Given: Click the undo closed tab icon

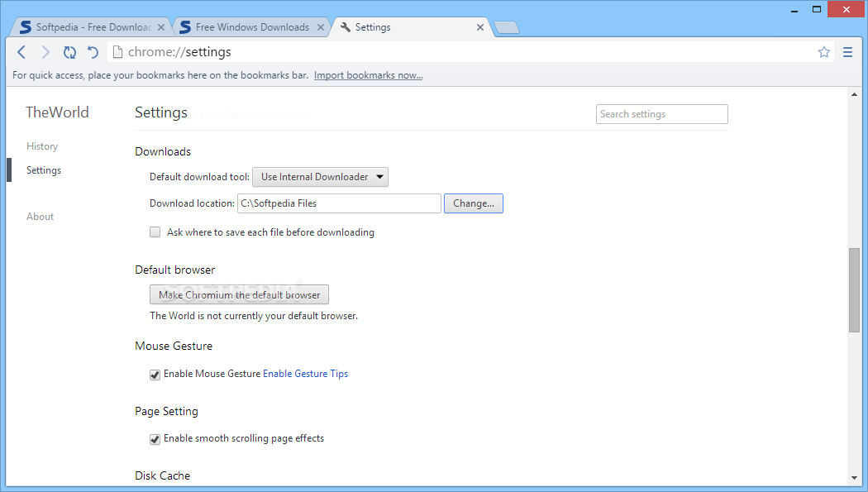Looking at the screenshot, I should pyautogui.click(x=93, y=52).
